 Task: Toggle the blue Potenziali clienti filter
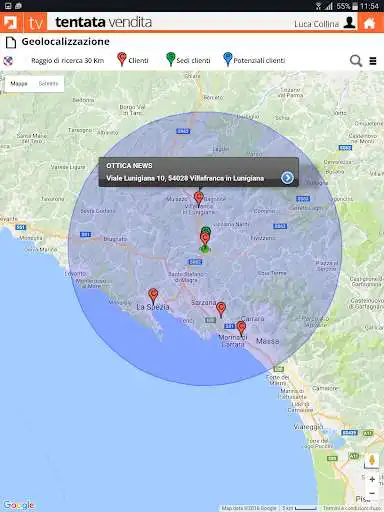(254, 60)
